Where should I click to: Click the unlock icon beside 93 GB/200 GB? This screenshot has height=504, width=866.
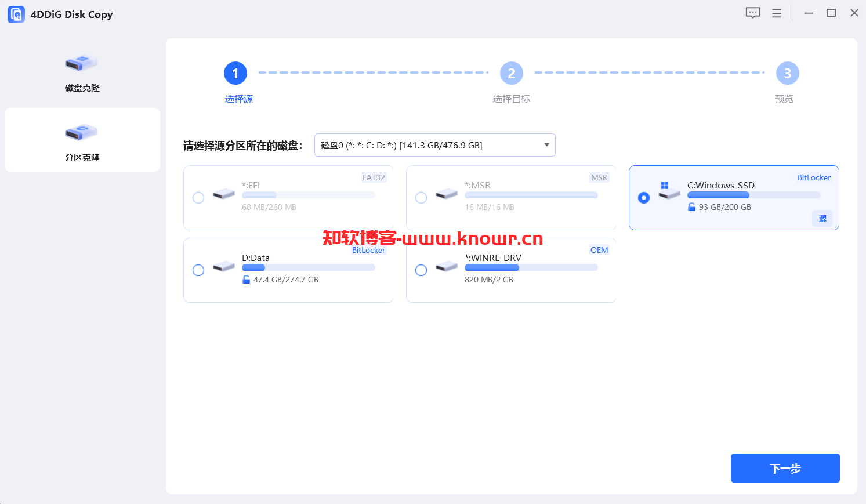pos(691,207)
